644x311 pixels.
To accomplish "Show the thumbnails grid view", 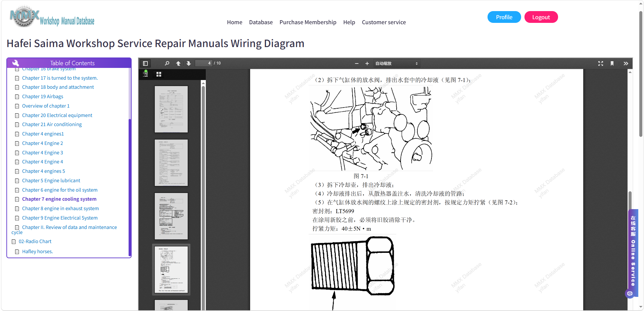I will pyautogui.click(x=159, y=74).
